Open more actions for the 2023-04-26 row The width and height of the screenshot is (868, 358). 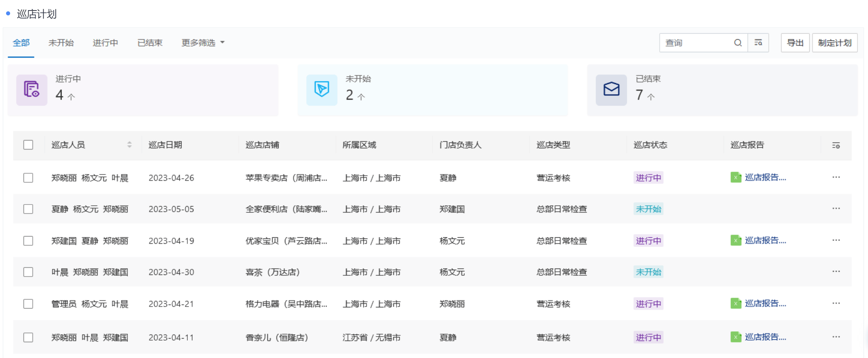[836, 177]
